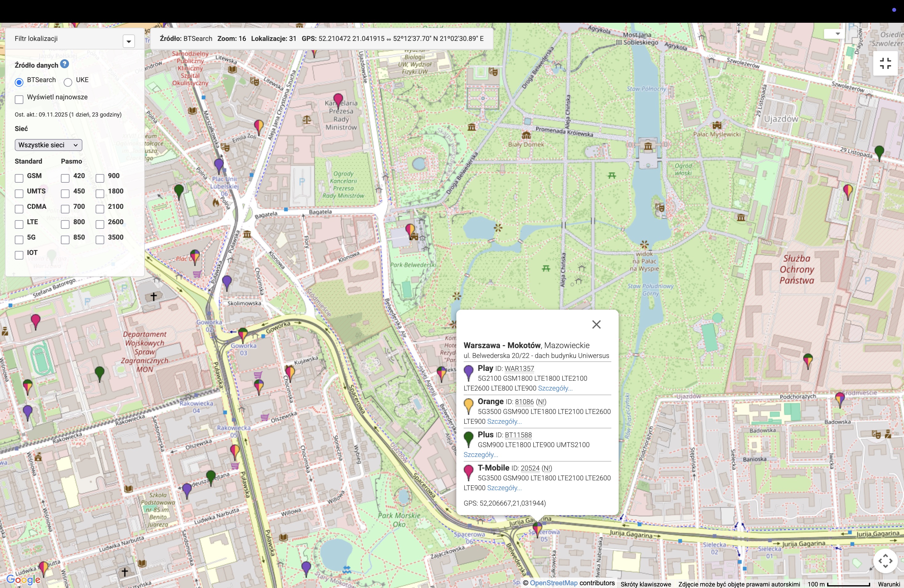Enable the Wyświetl najnowsze checkbox

[x=19, y=100]
